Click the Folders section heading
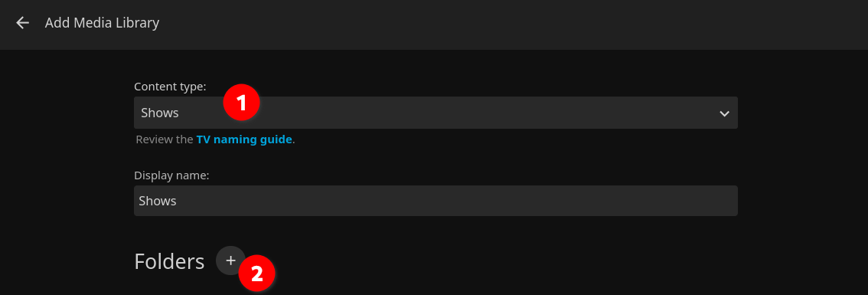This screenshot has width=868, height=295. click(169, 261)
